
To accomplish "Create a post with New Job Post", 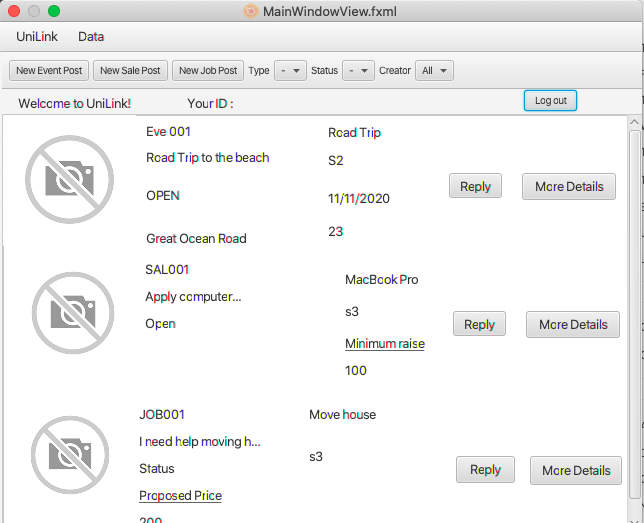I will point(207,70).
